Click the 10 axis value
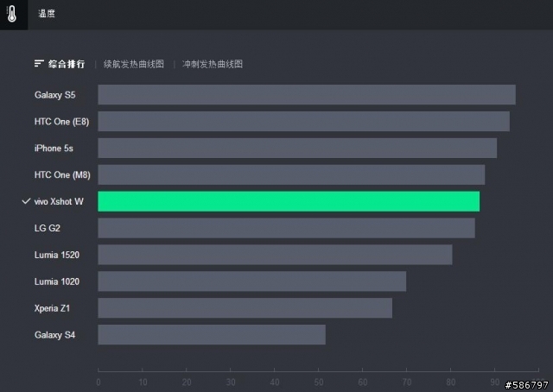Screen dimensions: 553x392 point(143,383)
